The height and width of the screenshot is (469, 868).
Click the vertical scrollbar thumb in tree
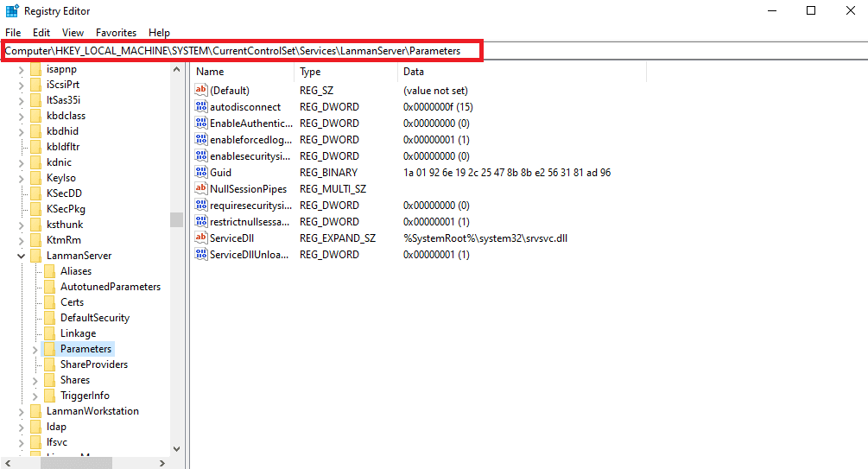(176, 220)
